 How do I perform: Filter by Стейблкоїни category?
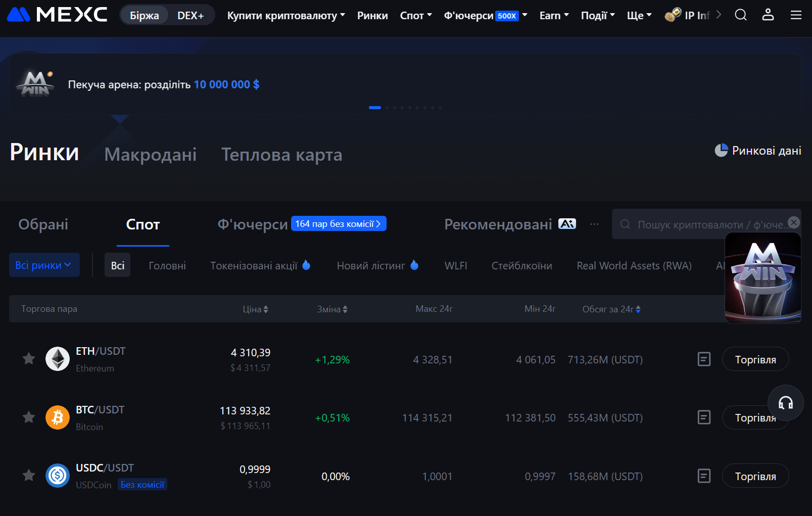tap(522, 265)
